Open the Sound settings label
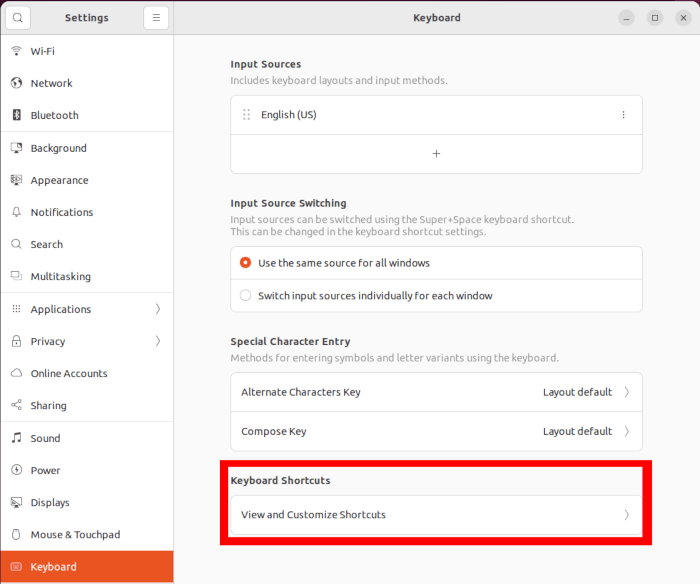 [45, 438]
